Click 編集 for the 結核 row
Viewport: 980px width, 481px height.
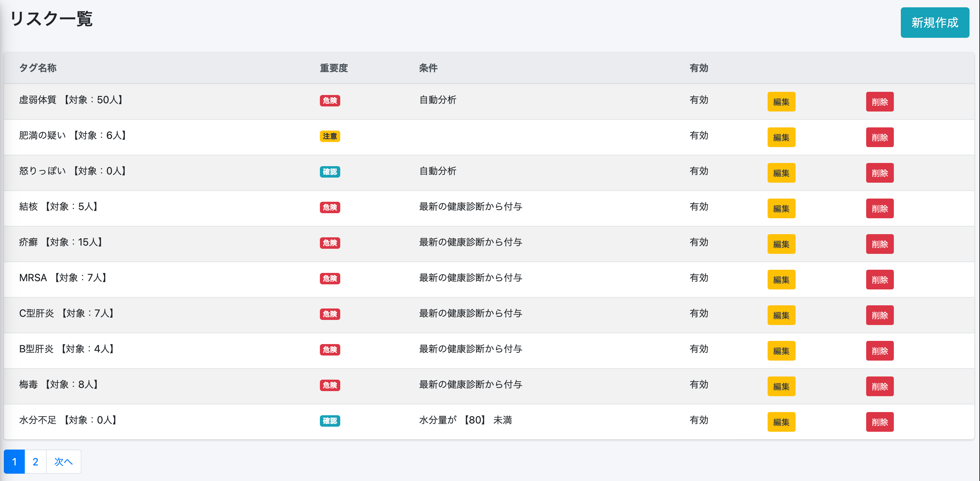coord(781,208)
